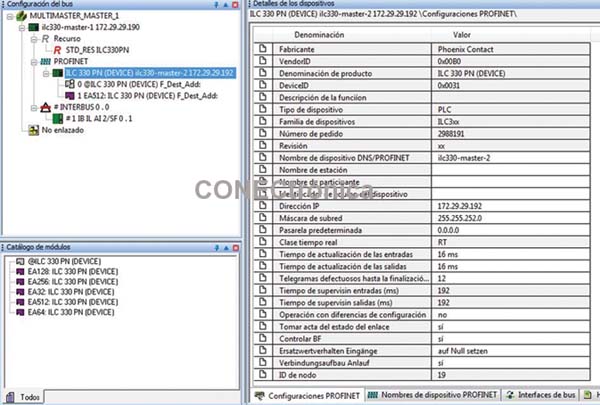Select the MULTIMASTER_MASTER_1 project icon
600x405 pixels.
tap(21, 19)
